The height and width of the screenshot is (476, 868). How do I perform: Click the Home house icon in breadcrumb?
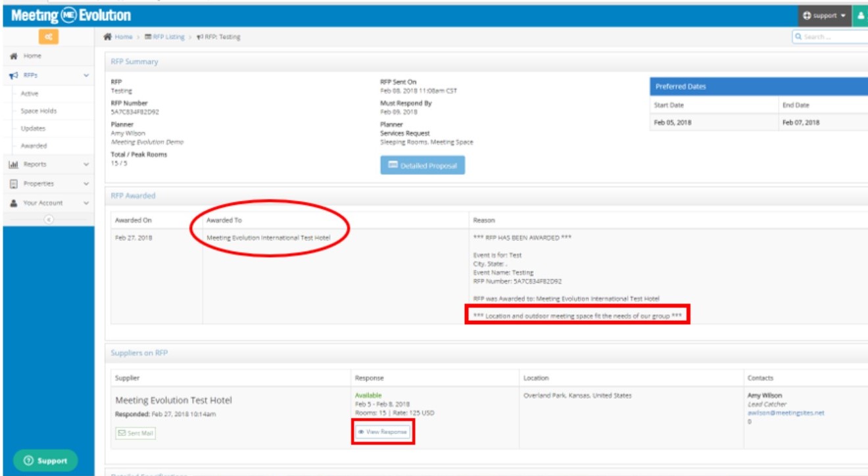107,37
